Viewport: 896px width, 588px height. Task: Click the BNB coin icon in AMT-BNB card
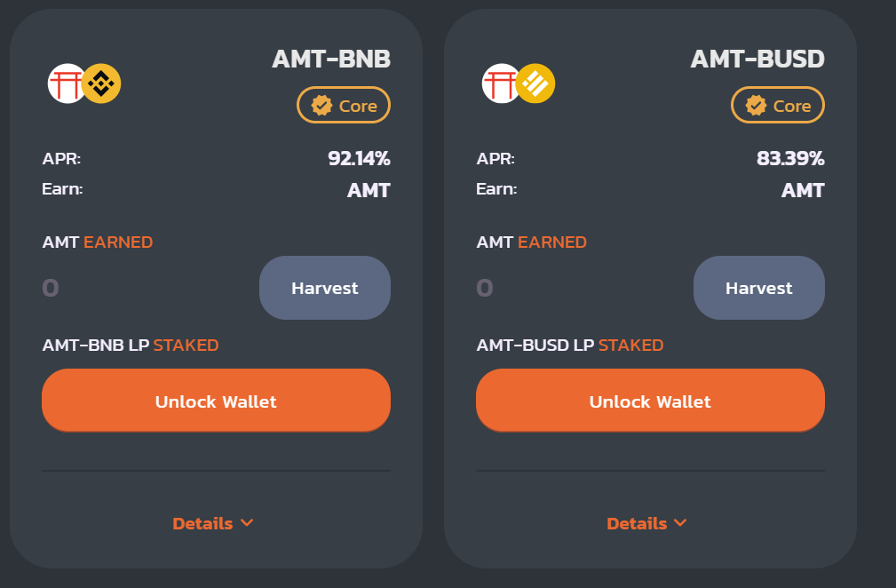101,83
